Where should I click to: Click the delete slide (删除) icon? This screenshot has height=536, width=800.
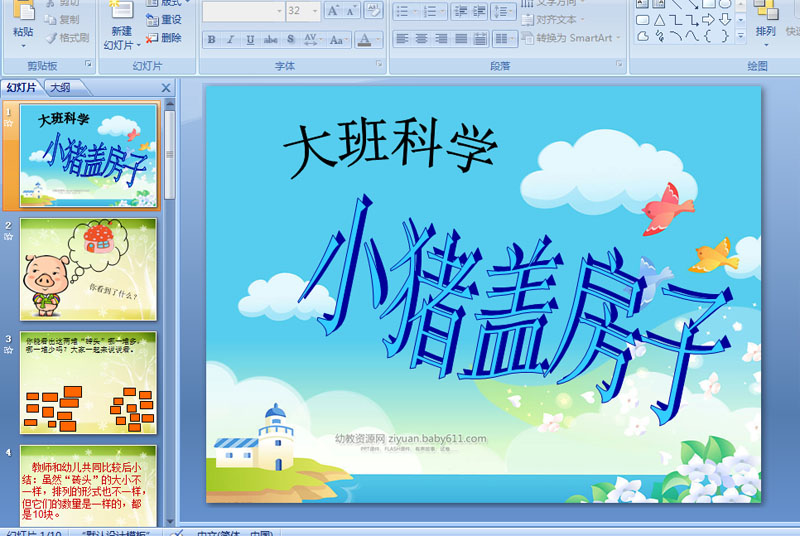point(164,38)
